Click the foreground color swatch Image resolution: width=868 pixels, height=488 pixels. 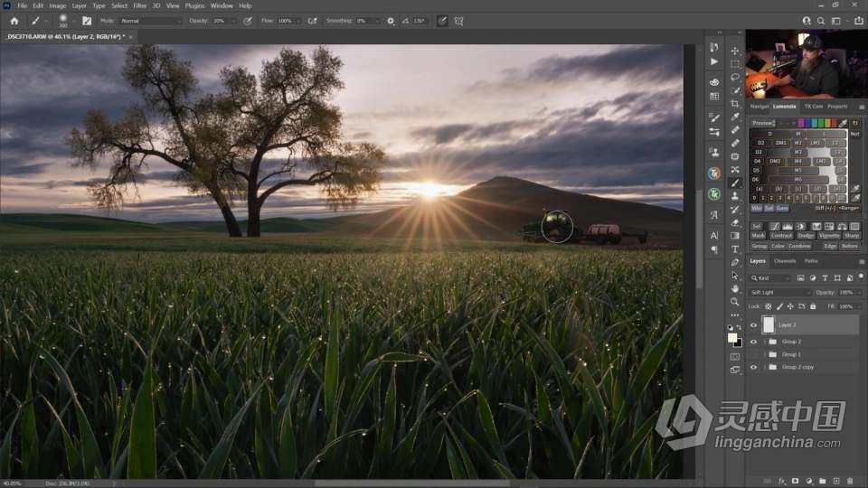point(732,338)
